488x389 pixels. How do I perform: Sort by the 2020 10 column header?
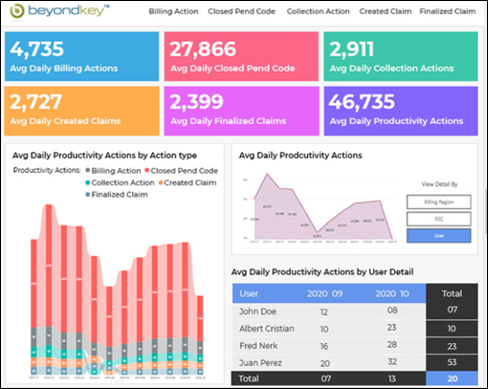point(392,294)
